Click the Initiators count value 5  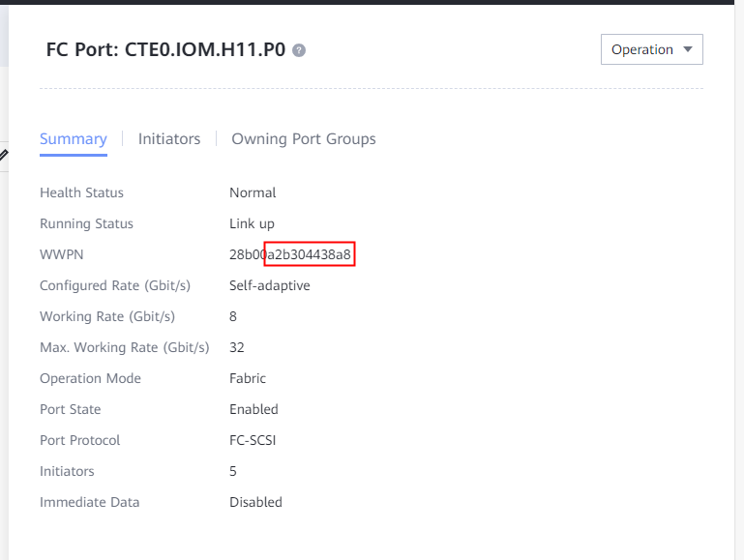click(x=233, y=471)
